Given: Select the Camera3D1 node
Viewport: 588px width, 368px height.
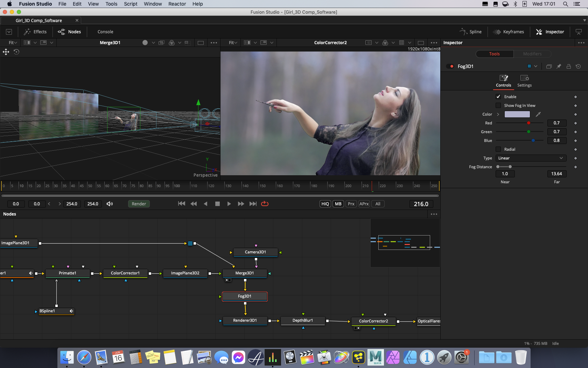Looking at the screenshot, I should point(255,252).
